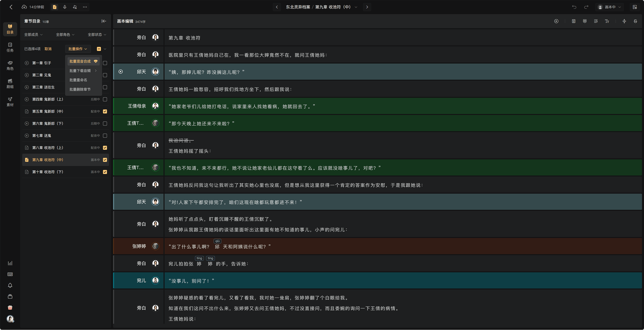Expand the 批量下载音频 submenu

pyautogui.click(x=83, y=71)
